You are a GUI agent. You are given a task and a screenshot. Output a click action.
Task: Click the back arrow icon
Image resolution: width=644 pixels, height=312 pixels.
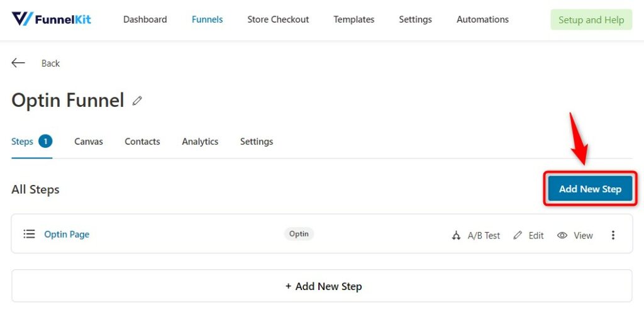tap(18, 63)
